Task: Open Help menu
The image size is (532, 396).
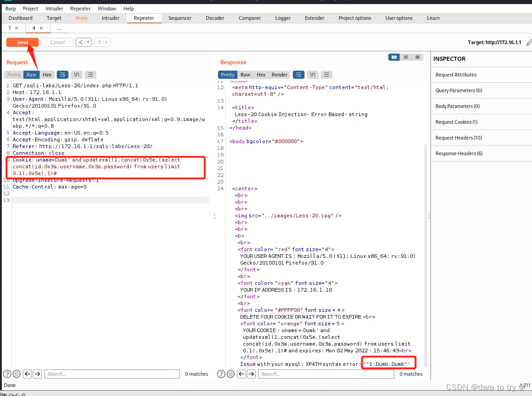Action: (x=128, y=9)
